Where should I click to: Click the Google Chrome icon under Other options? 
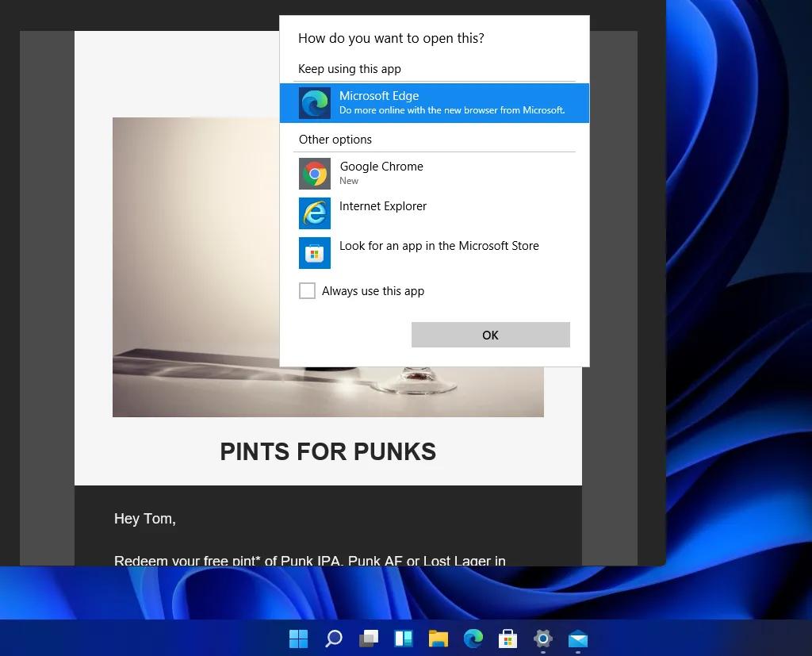(315, 173)
